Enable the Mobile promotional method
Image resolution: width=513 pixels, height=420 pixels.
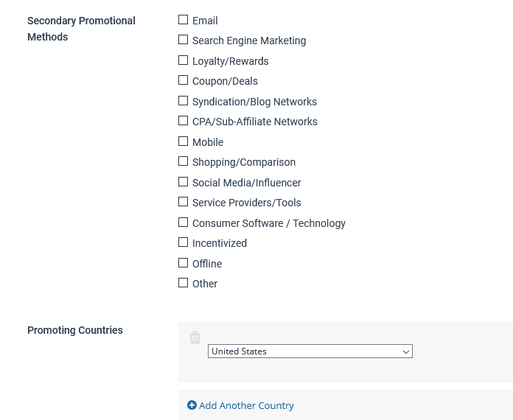tap(184, 141)
